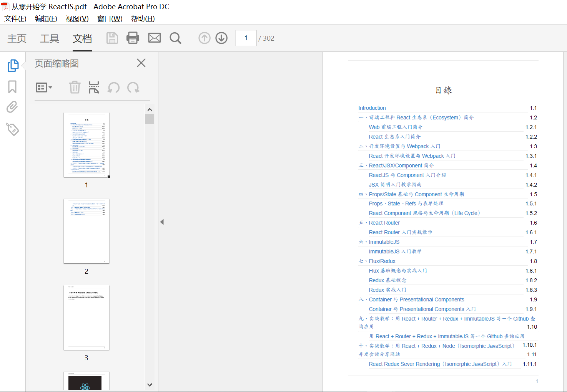Click the Delete pages trash icon
Viewport: 567px width, 392px height.
tap(75, 88)
